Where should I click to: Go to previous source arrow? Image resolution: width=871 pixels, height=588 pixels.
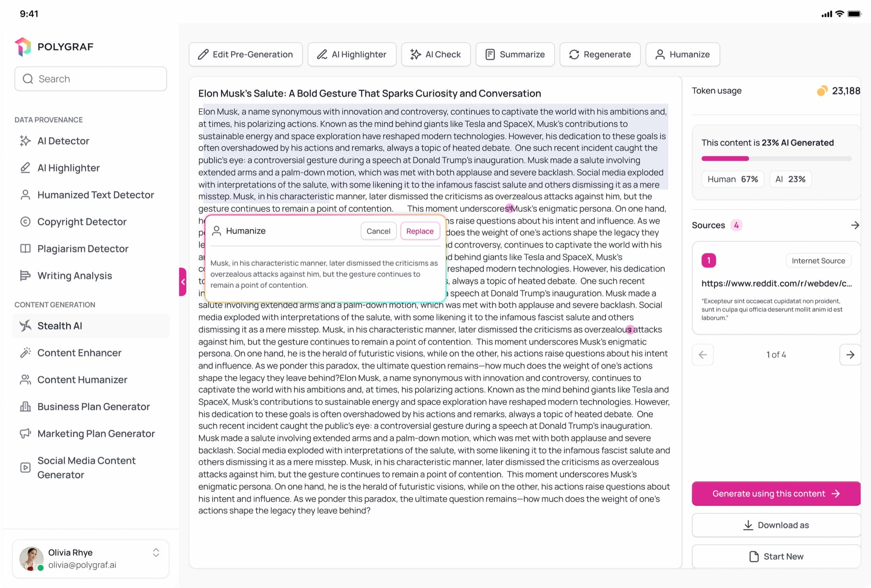[x=703, y=355]
